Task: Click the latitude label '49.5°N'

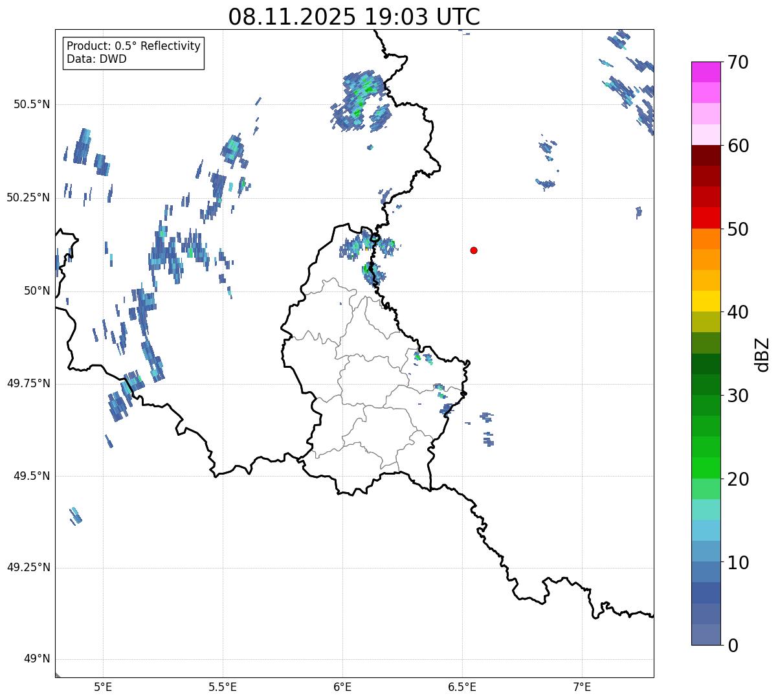Action: tap(32, 476)
